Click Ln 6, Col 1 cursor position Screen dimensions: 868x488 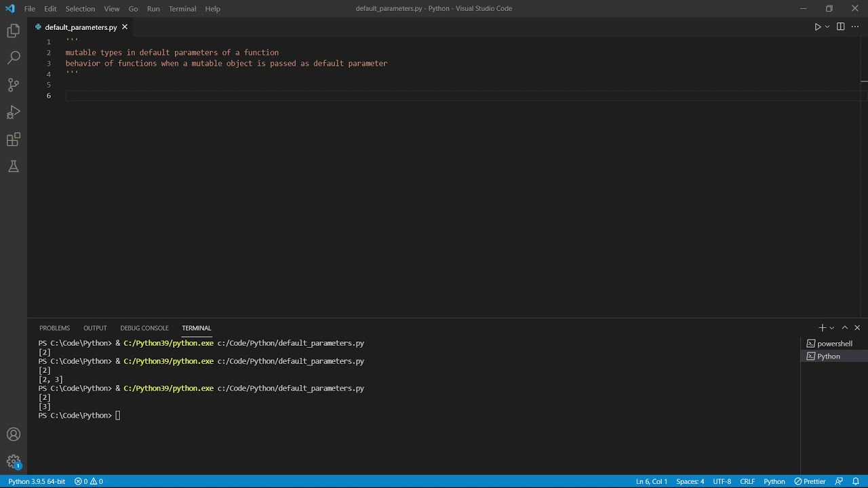652,481
